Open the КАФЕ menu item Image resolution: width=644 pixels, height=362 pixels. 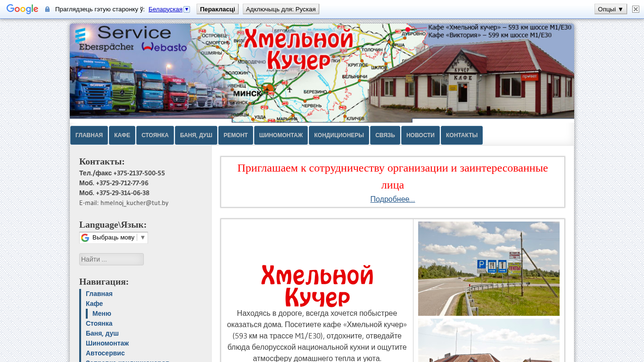pos(122,135)
